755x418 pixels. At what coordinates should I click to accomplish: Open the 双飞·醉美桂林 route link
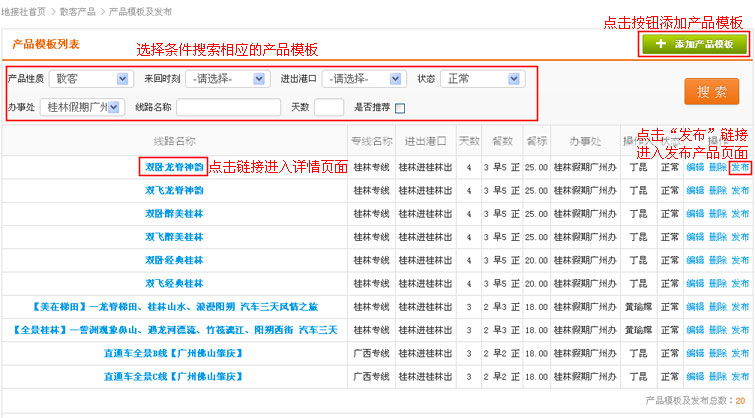pyautogui.click(x=174, y=237)
